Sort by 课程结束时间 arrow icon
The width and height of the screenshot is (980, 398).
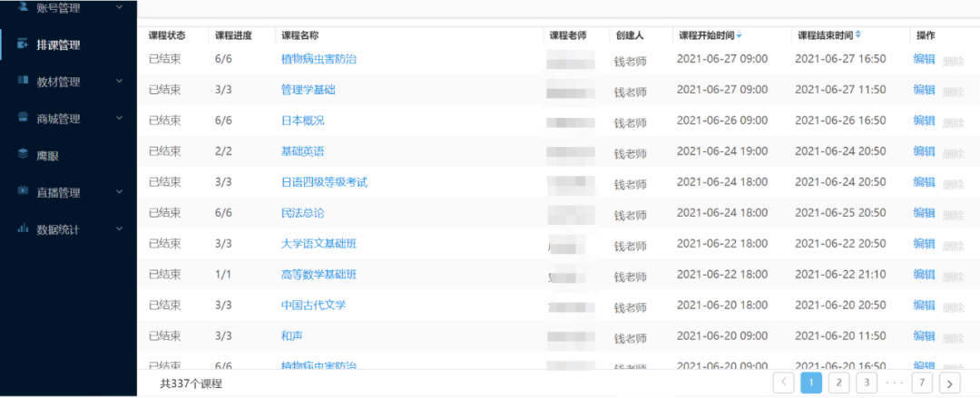coord(858,35)
